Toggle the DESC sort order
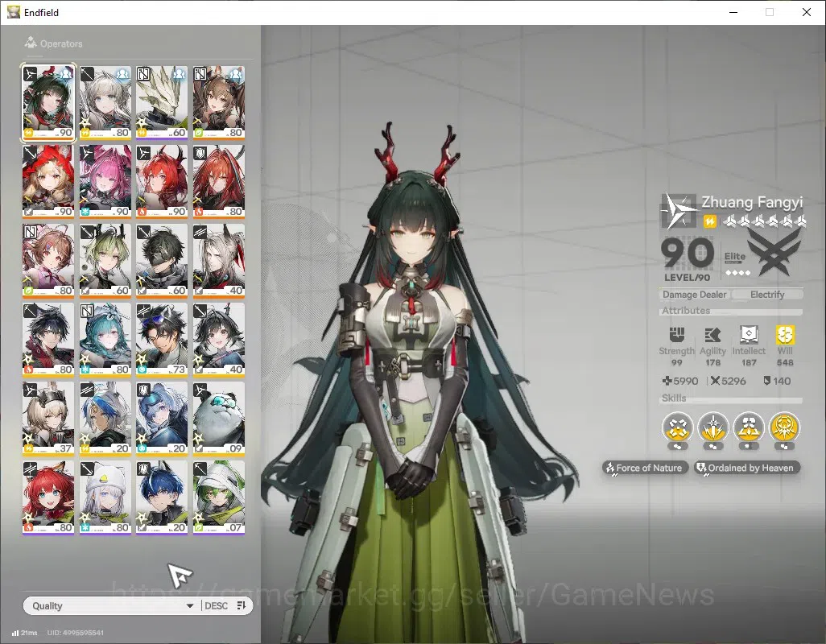The image size is (826, 644). click(216, 605)
